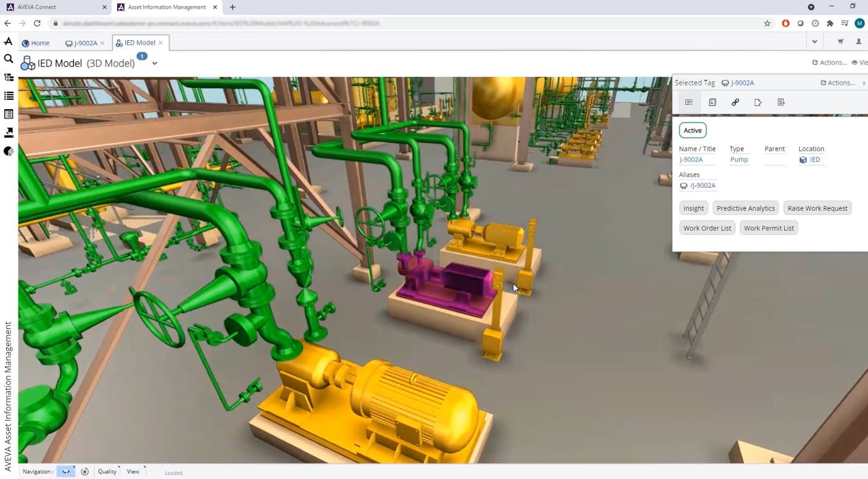
Task: Open the browser extensions puzzle icon
Action: (830, 24)
